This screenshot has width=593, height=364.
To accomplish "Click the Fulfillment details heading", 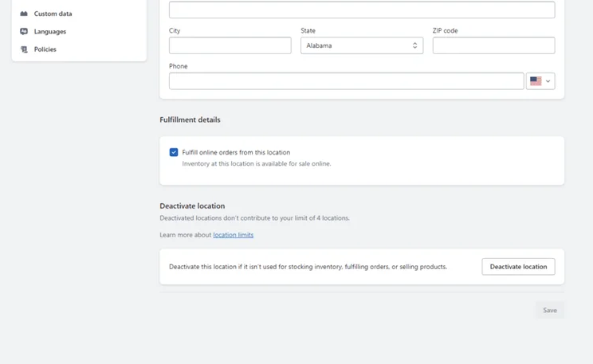I will click(x=190, y=119).
